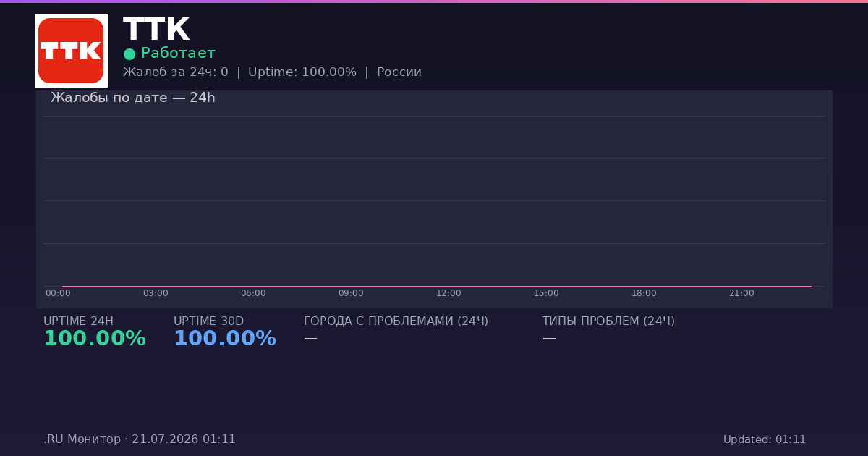Click the 06:00 mark on chart axis
868x456 pixels.
click(253, 293)
